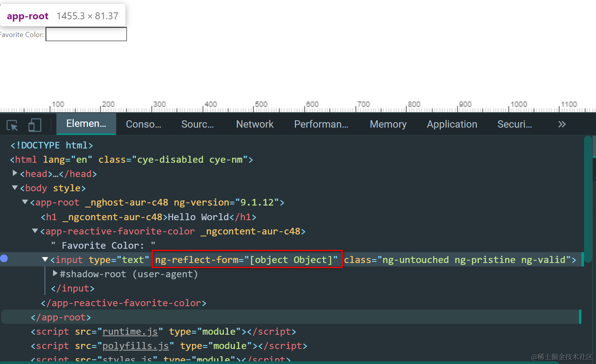The width and height of the screenshot is (596, 364).
Task: Switch to the Sources tab
Action: click(x=198, y=124)
